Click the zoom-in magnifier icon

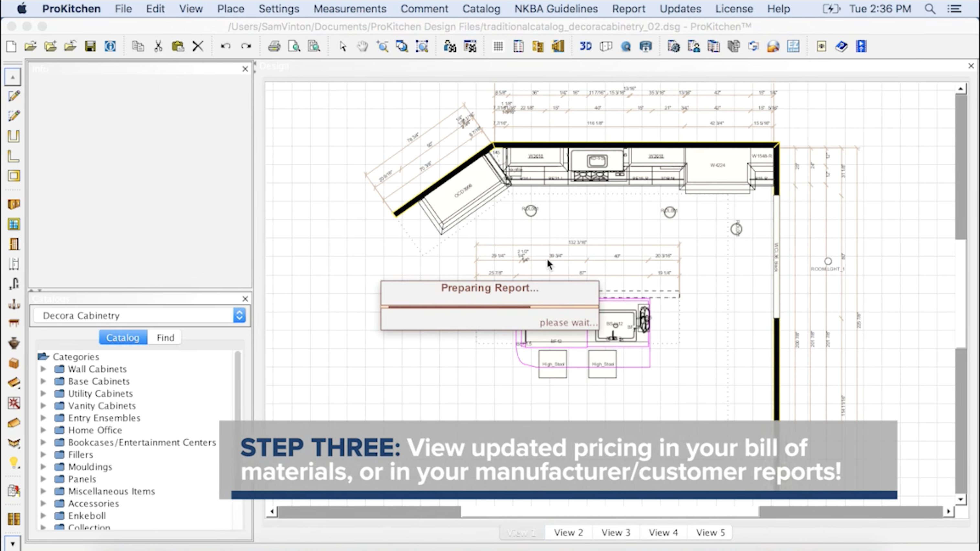pyautogui.click(x=382, y=46)
